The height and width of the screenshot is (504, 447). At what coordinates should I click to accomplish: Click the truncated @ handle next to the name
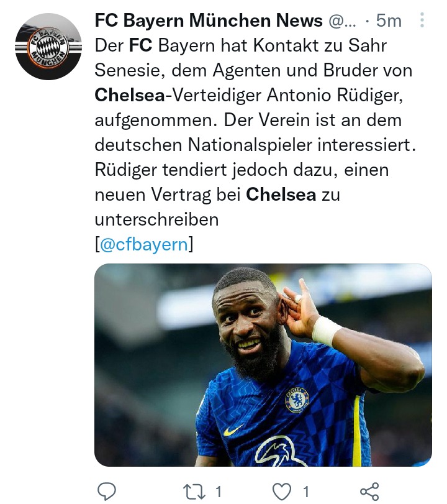(x=342, y=21)
